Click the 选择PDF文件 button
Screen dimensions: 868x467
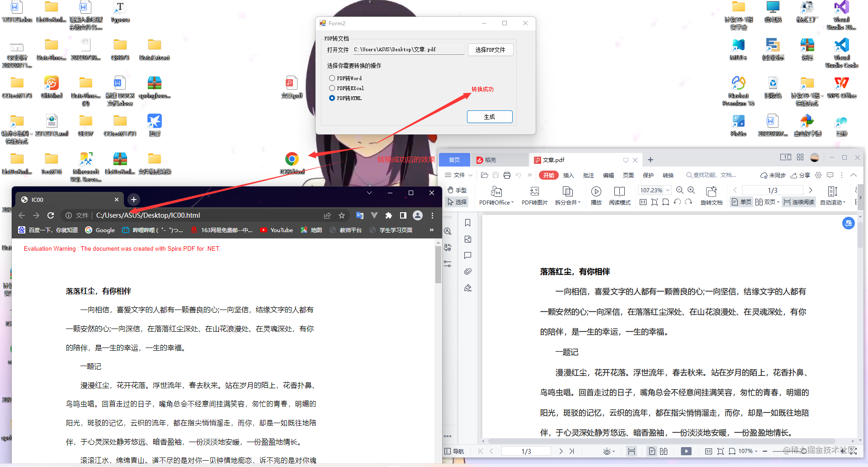[x=491, y=49]
